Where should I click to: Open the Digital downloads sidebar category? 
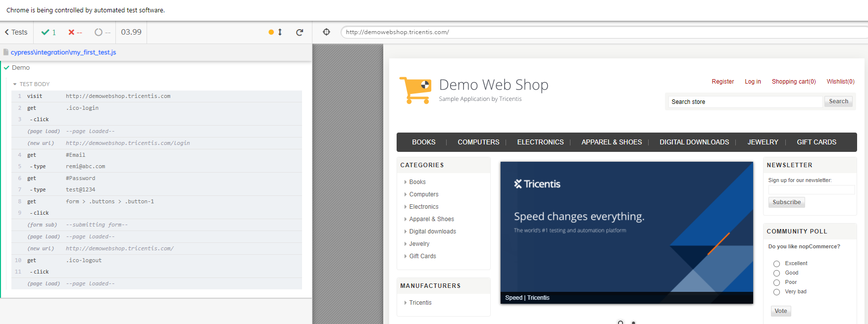[x=433, y=231]
